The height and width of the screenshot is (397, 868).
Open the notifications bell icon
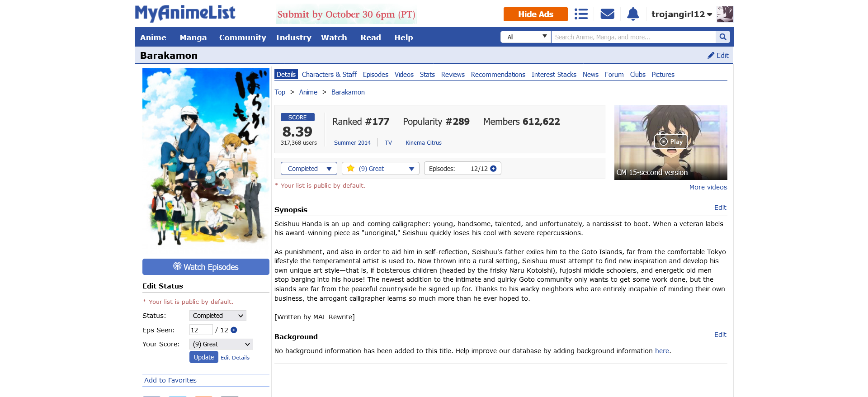point(633,14)
